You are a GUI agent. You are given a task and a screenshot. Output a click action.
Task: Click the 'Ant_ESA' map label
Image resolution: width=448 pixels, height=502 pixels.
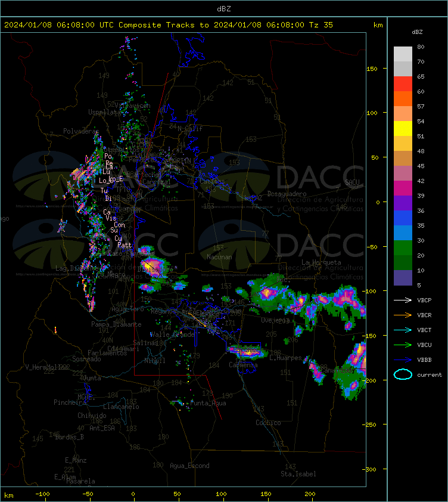point(102,428)
